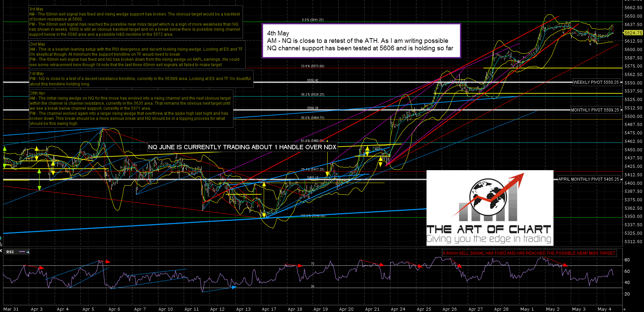644x312 pixels.
Task: Click the Apr 17 date on time axis
Action: tap(269, 309)
